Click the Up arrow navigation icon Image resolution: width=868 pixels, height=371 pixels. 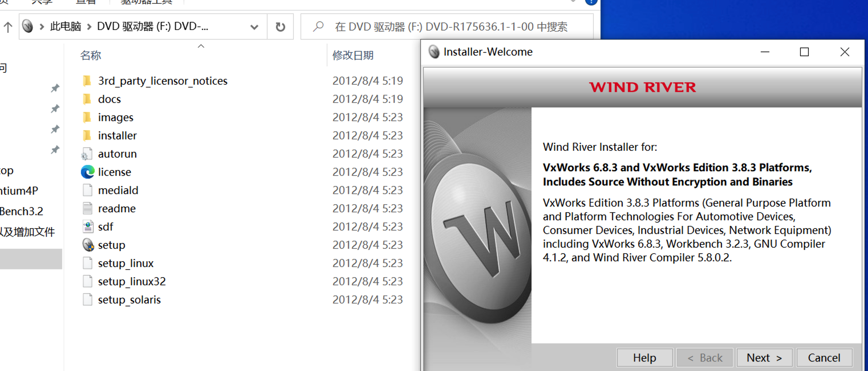(8, 27)
